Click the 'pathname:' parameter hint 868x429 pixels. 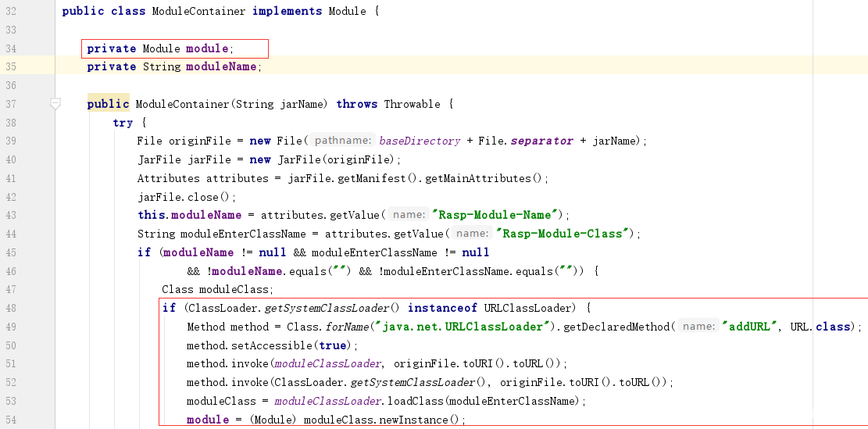342,141
